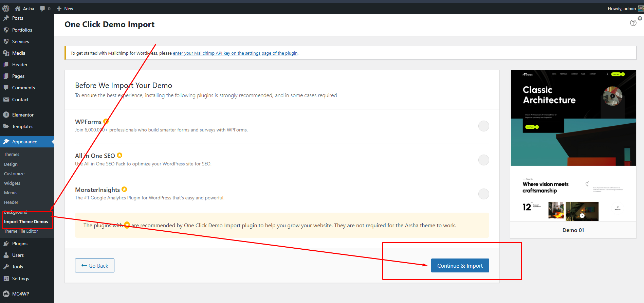Click the Appearance paintbrush icon

pyautogui.click(x=6, y=142)
